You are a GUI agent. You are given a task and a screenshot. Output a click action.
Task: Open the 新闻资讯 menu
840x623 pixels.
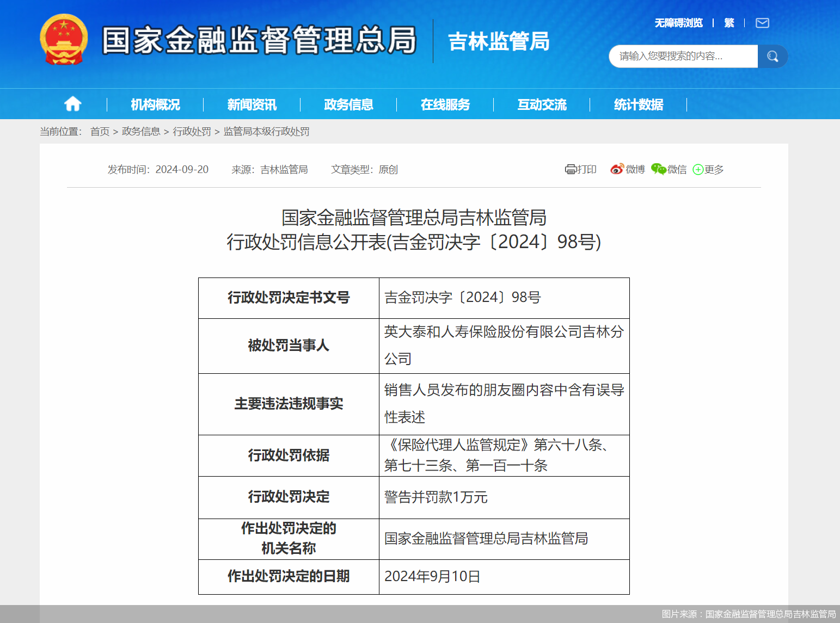pos(252,104)
